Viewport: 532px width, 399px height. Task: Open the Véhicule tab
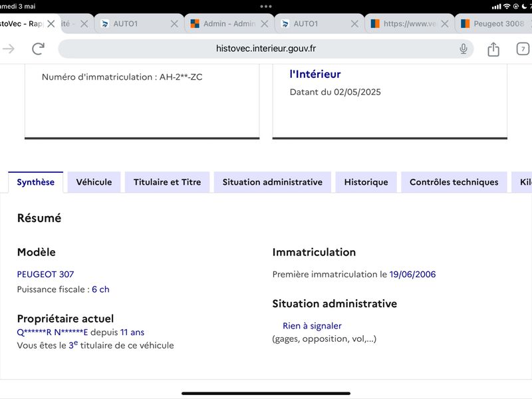pyautogui.click(x=94, y=182)
